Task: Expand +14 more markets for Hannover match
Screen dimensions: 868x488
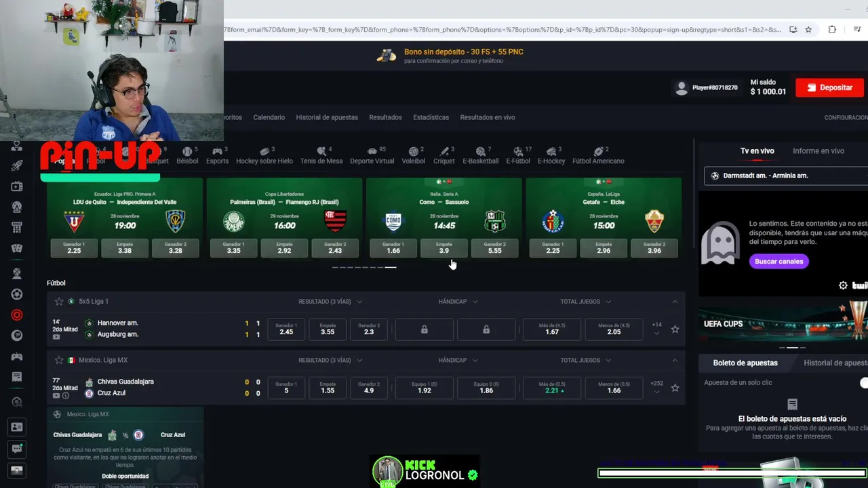Action: 656,329
